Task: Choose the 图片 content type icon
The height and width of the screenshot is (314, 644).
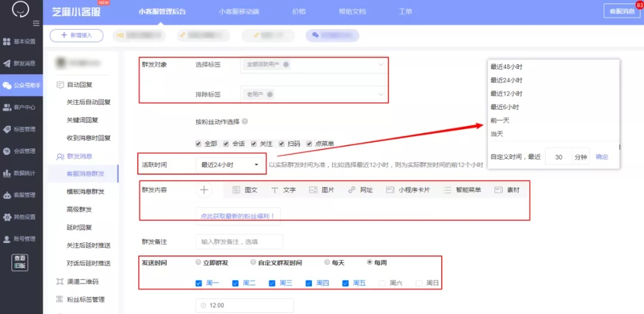Action: click(314, 190)
